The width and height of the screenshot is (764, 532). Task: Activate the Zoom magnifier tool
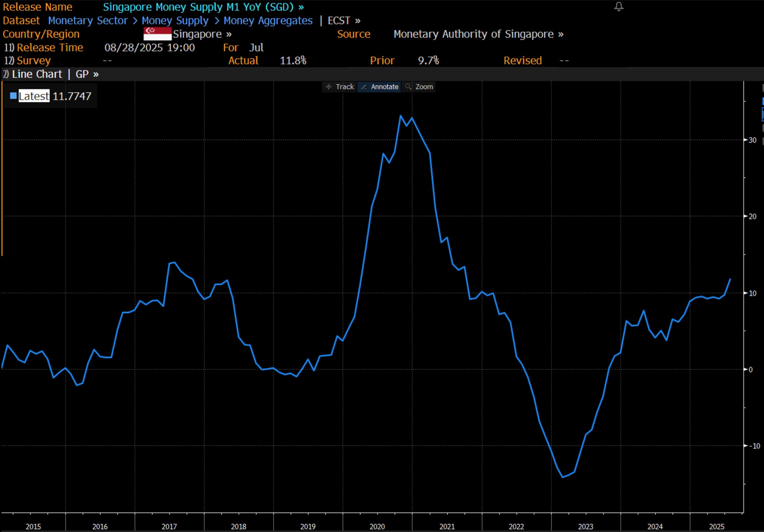point(419,87)
